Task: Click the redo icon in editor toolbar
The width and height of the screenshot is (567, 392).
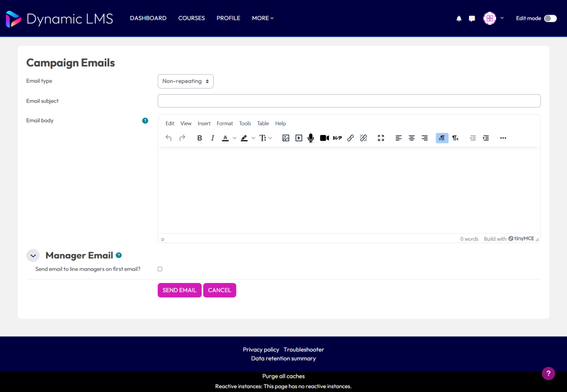Action: point(182,138)
